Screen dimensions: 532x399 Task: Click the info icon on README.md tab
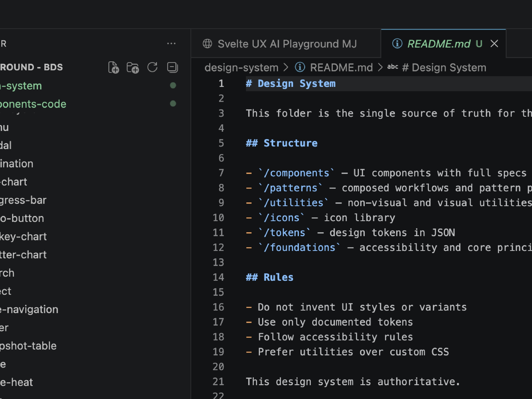[397, 44]
